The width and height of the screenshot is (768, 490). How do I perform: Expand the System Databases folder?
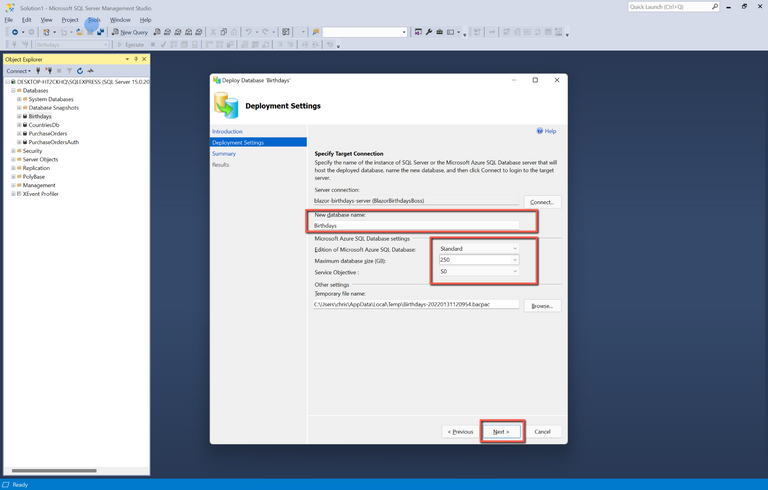coord(19,99)
